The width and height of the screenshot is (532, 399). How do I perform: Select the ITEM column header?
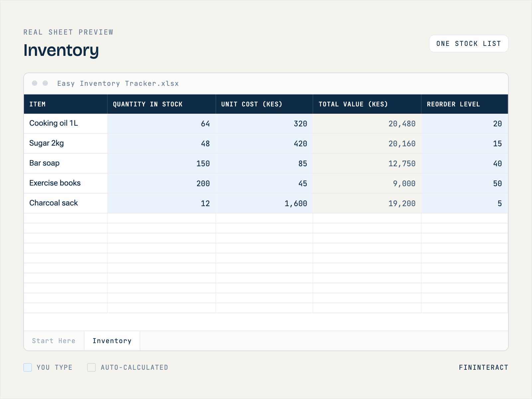pos(66,104)
